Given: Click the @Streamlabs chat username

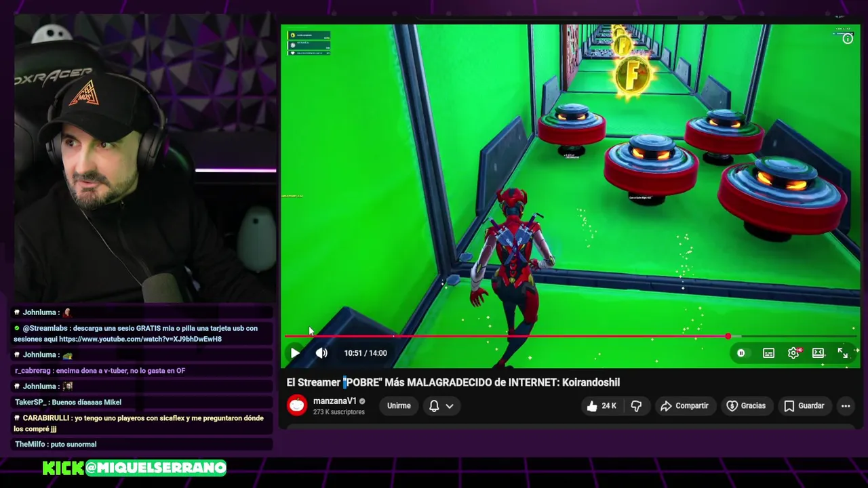Looking at the screenshot, I should 45,328.
